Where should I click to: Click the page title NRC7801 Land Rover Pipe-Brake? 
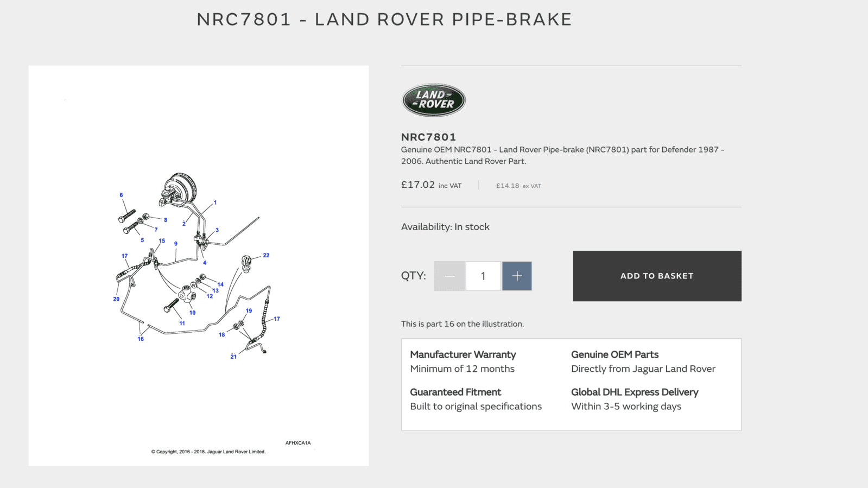click(384, 19)
